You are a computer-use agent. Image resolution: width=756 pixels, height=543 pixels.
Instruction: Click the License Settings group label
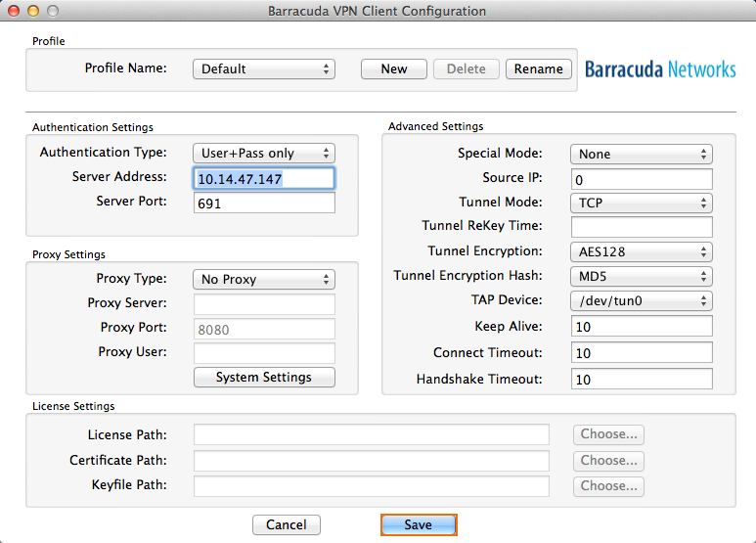(73, 406)
